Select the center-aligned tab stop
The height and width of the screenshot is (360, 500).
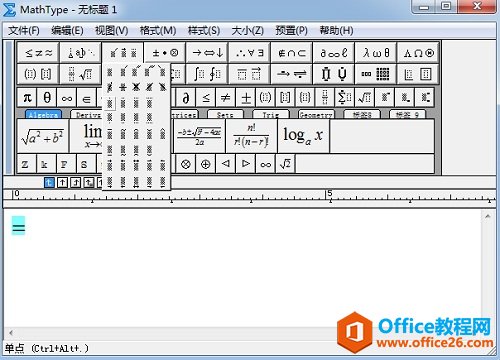(x=62, y=182)
